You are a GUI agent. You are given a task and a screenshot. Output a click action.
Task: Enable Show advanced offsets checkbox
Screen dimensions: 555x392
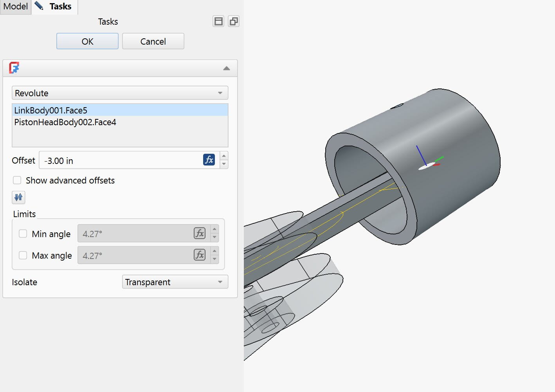(17, 180)
